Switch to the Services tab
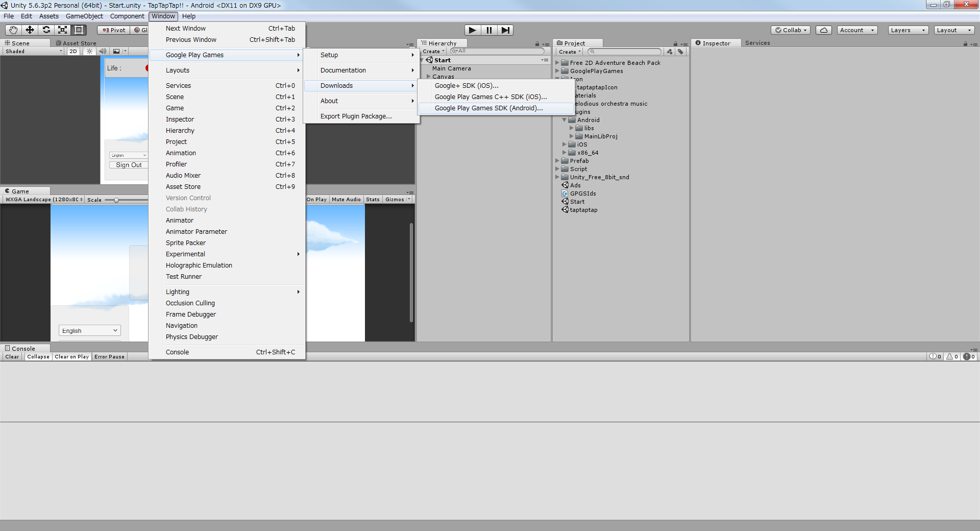 point(757,43)
